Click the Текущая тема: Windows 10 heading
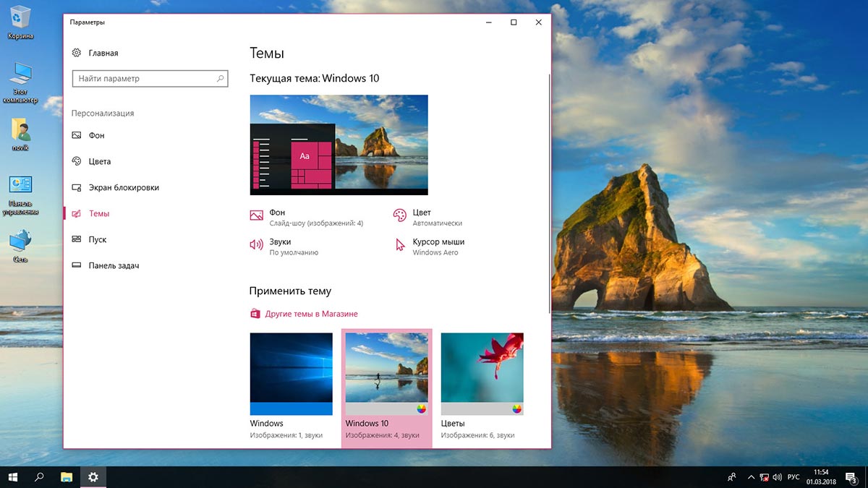 (x=315, y=78)
